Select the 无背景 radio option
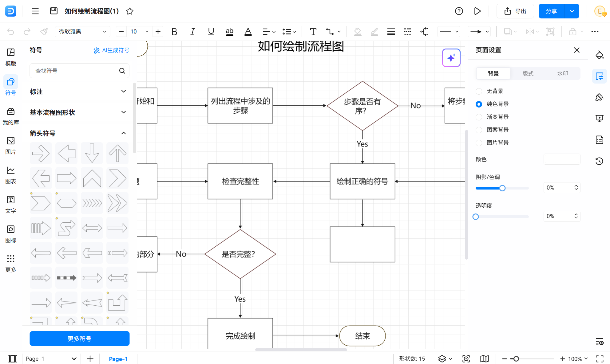This screenshot has width=610, height=364. point(479,91)
